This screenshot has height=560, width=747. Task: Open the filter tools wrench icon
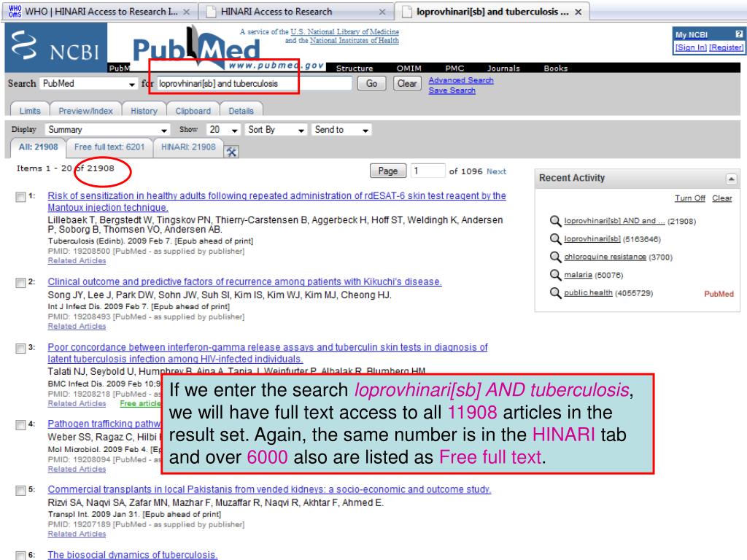231,152
